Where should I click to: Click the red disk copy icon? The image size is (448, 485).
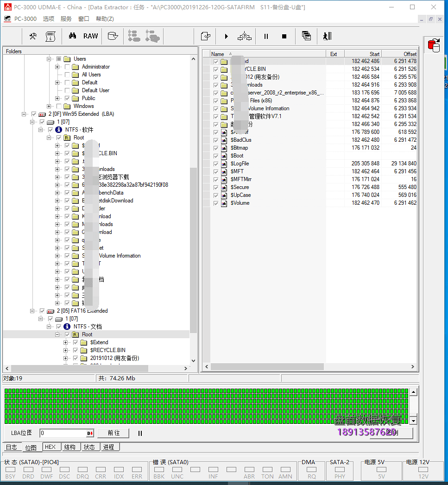(x=434, y=45)
